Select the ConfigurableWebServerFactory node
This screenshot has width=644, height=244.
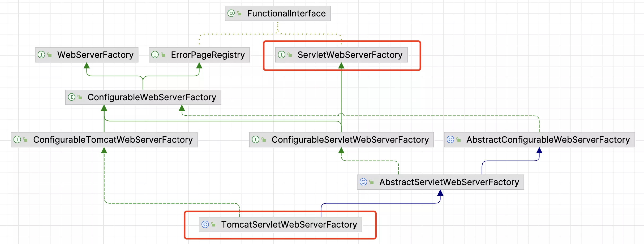143,97
